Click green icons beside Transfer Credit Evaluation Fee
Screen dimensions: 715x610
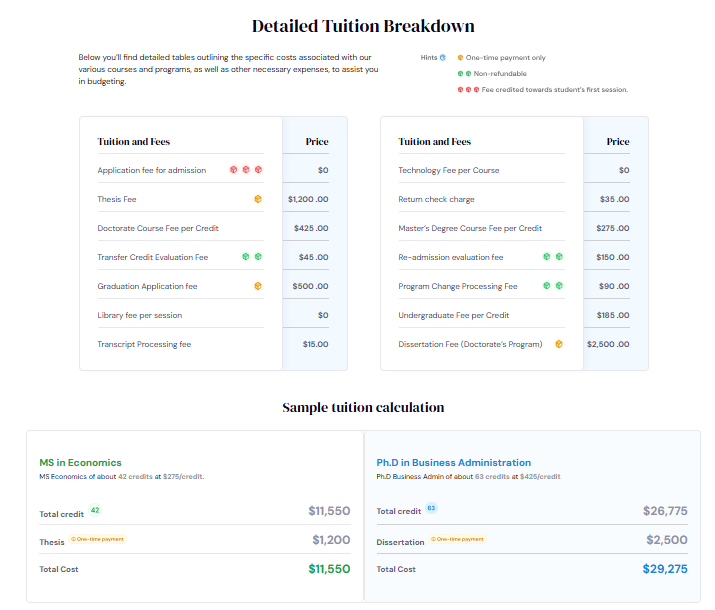click(x=251, y=257)
